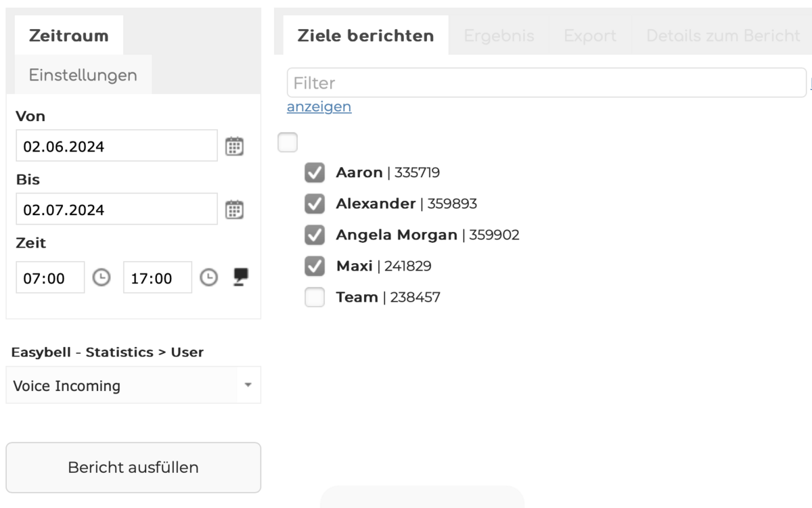Image resolution: width=812 pixels, height=508 pixels.
Task: Toggle the select-all checkbox above the list
Action: (x=288, y=143)
